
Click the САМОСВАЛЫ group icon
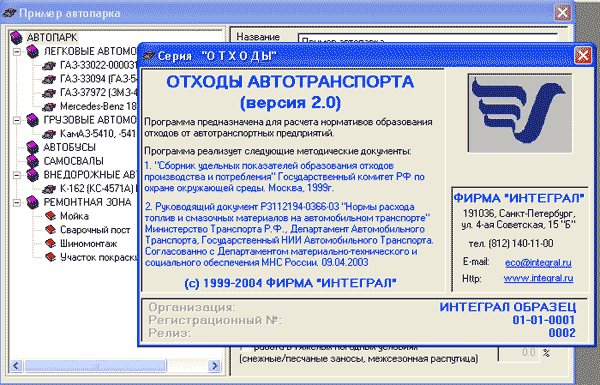click(x=33, y=161)
